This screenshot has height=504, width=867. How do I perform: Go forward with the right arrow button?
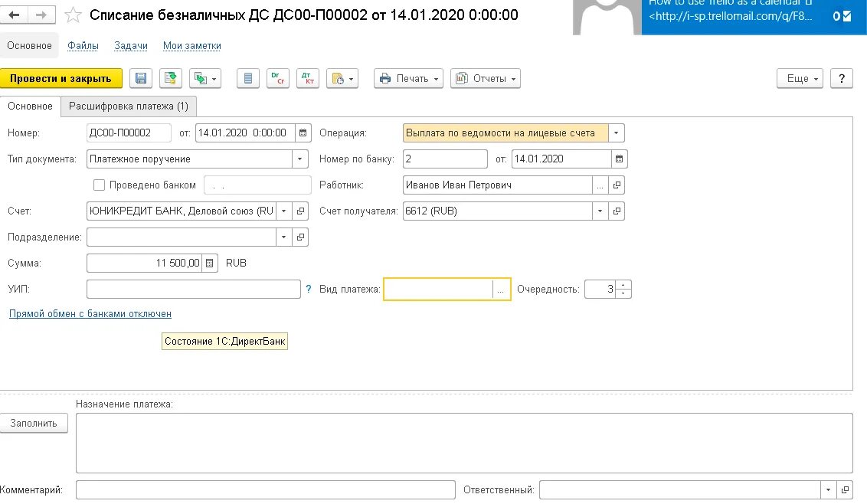[x=41, y=15]
